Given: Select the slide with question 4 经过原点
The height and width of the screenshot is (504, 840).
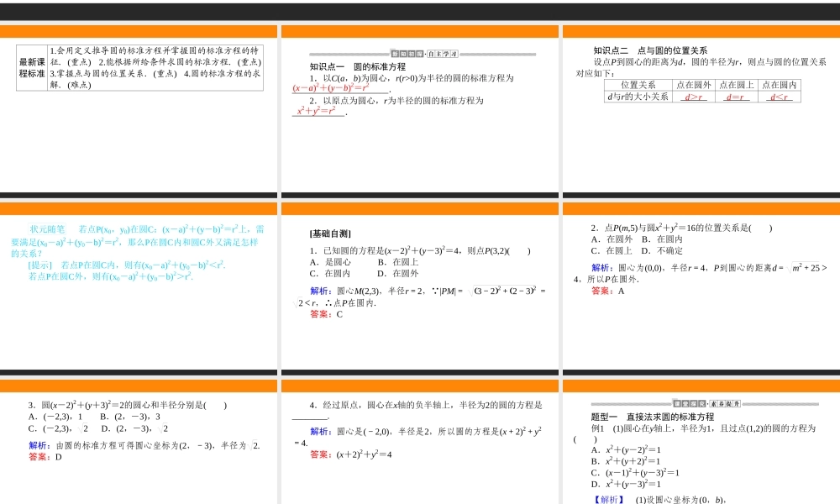Looking at the screenshot, I should 419,442.
